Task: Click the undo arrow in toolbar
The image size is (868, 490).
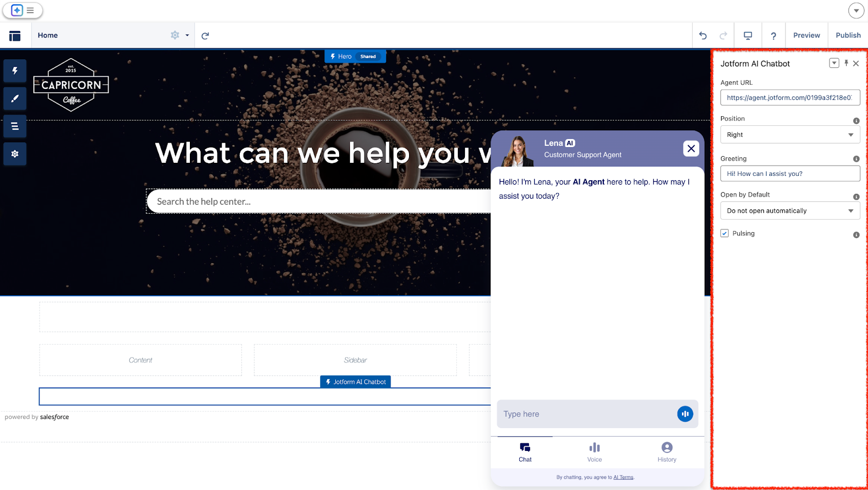Action: tap(703, 35)
